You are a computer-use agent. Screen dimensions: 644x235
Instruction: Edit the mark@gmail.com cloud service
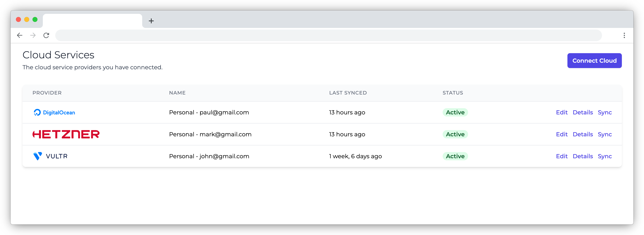(x=561, y=134)
